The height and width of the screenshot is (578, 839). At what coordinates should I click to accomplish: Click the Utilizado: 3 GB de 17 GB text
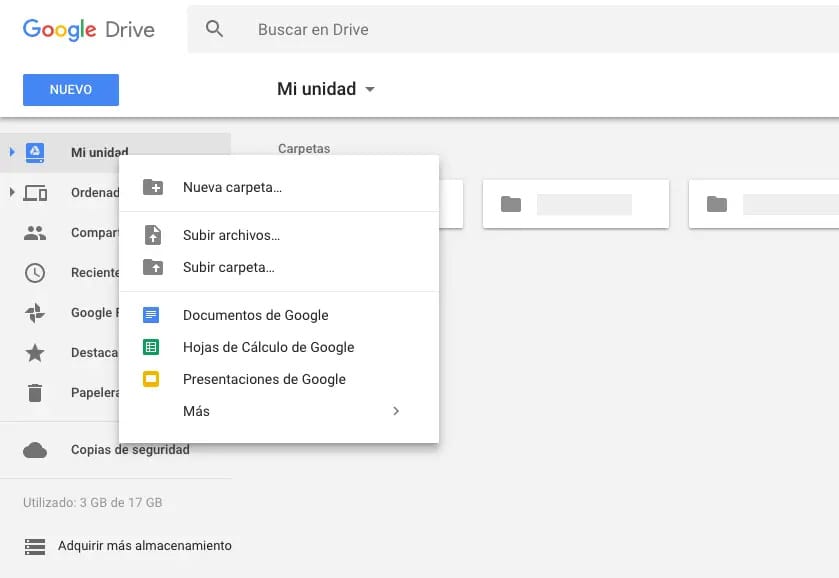tap(93, 503)
